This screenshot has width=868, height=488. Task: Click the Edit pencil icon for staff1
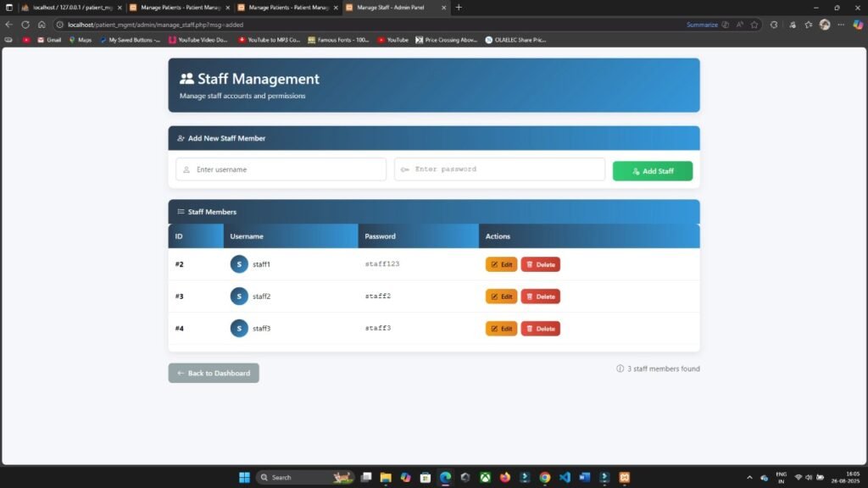click(494, 263)
